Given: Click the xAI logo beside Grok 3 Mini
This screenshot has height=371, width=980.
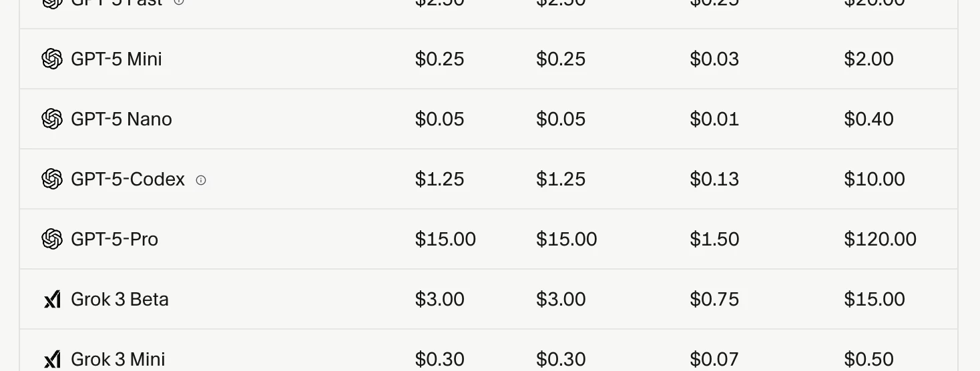Looking at the screenshot, I should click(52, 360).
